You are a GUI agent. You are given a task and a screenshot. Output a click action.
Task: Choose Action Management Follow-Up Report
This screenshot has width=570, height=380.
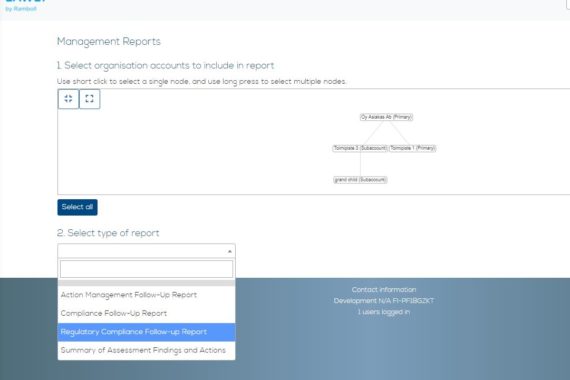tap(146, 295)
